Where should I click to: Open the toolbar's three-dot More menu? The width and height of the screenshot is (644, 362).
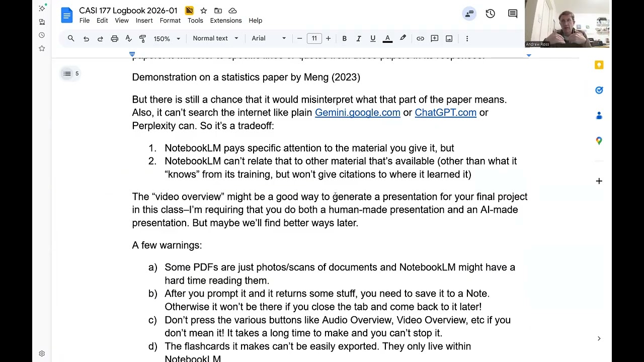pos(467,38)
